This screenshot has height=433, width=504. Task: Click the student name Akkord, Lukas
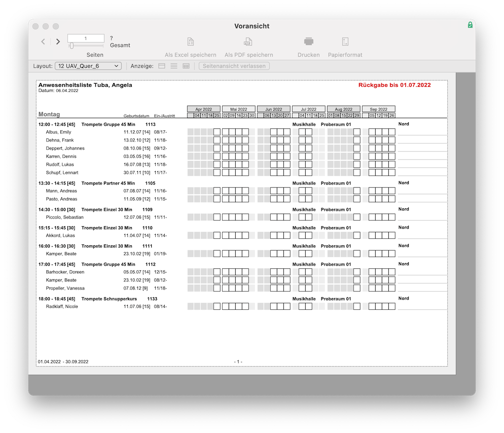click(x=60, y=236)
